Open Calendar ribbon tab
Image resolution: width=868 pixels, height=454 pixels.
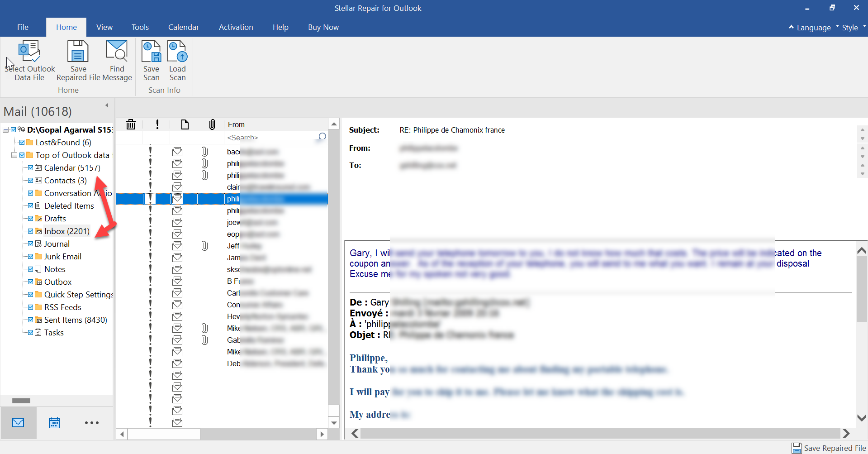(x=184, y=27)
